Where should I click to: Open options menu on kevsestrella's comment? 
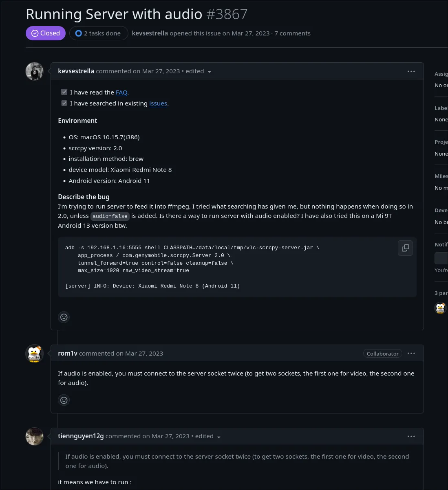pyautogui.click(x=411, y=71)
